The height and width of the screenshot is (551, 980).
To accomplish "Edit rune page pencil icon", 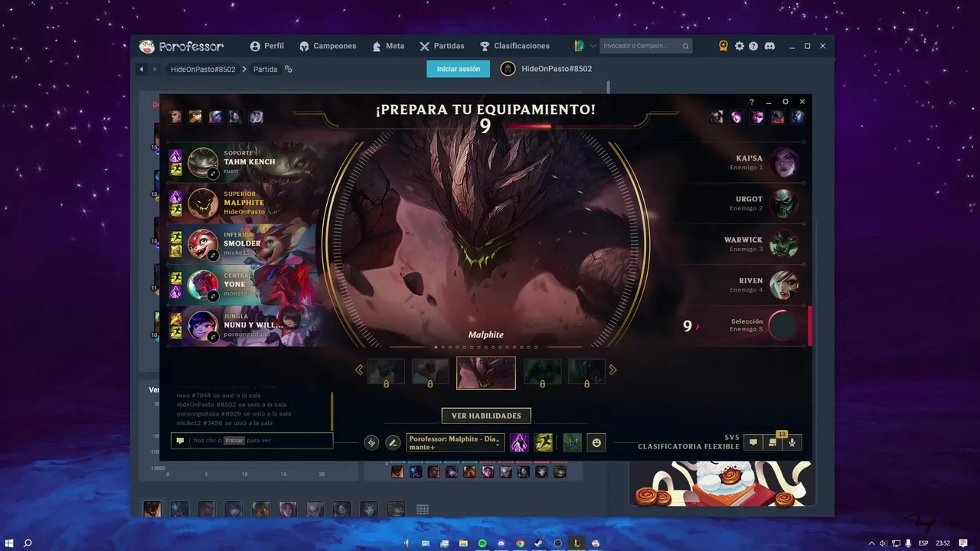I will click(x=393, y=442).
